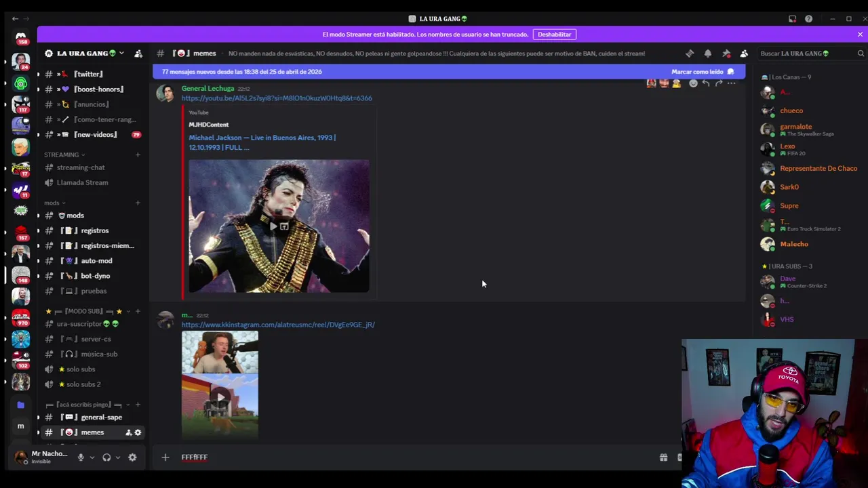Image resolution: width=868 pixels, height=488 pixels.
Task: Open server with 970 badge
Action: tap(20, 317)
